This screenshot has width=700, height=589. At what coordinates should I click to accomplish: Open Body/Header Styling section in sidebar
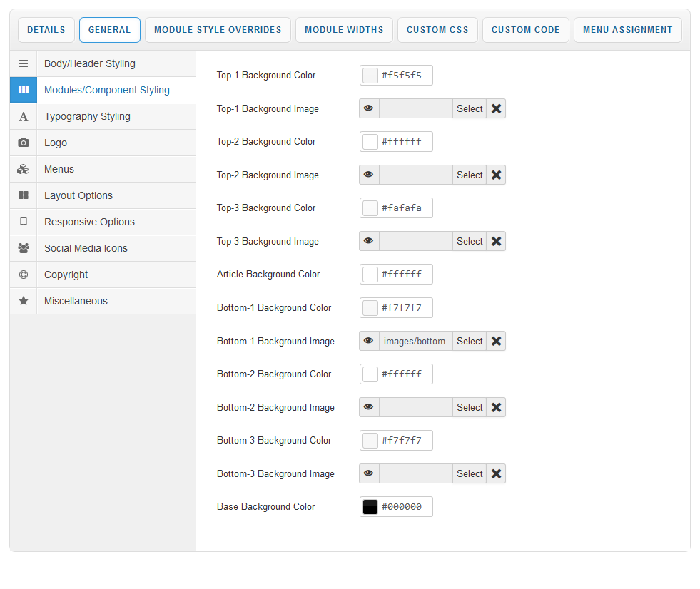[90, 63]
